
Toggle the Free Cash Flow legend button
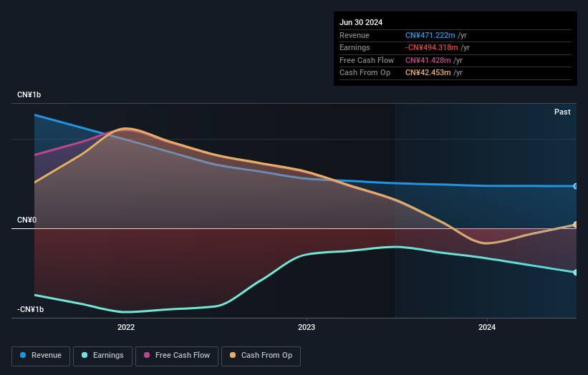point(177,356)
